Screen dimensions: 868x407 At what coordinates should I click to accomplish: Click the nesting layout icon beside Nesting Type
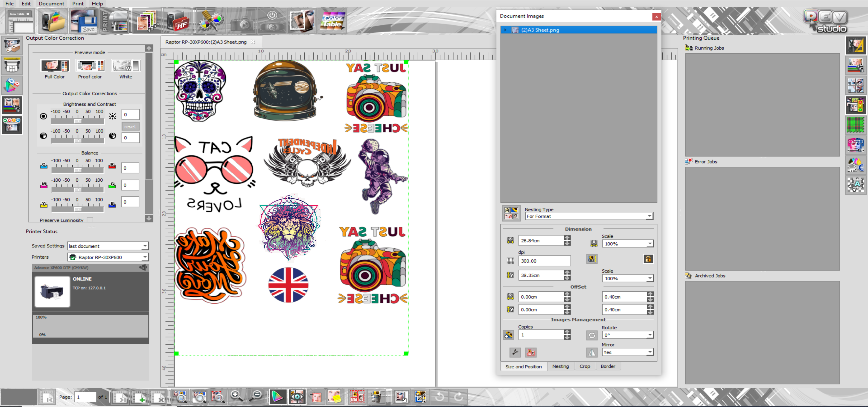pyautogui.click(x=511, y=213)
